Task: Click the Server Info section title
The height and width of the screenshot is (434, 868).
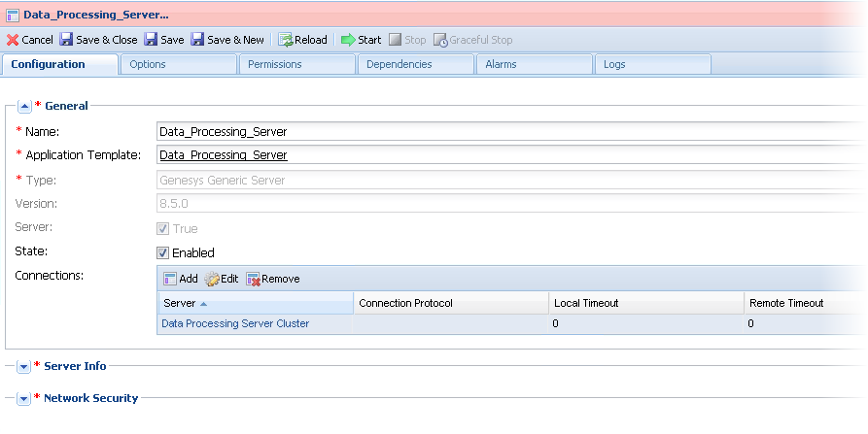Action: click(75, 366)
